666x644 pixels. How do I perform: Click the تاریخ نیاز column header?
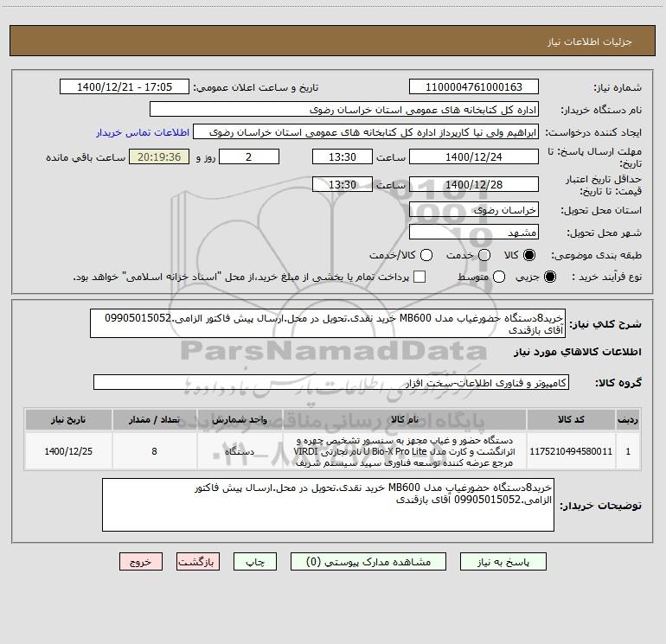point(68,420)
